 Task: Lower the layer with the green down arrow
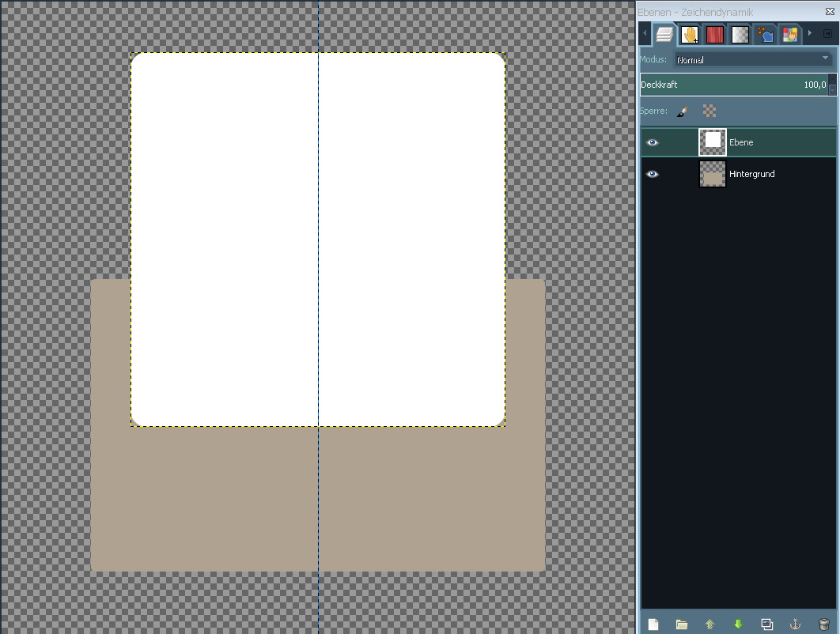[x=738, y=625]
